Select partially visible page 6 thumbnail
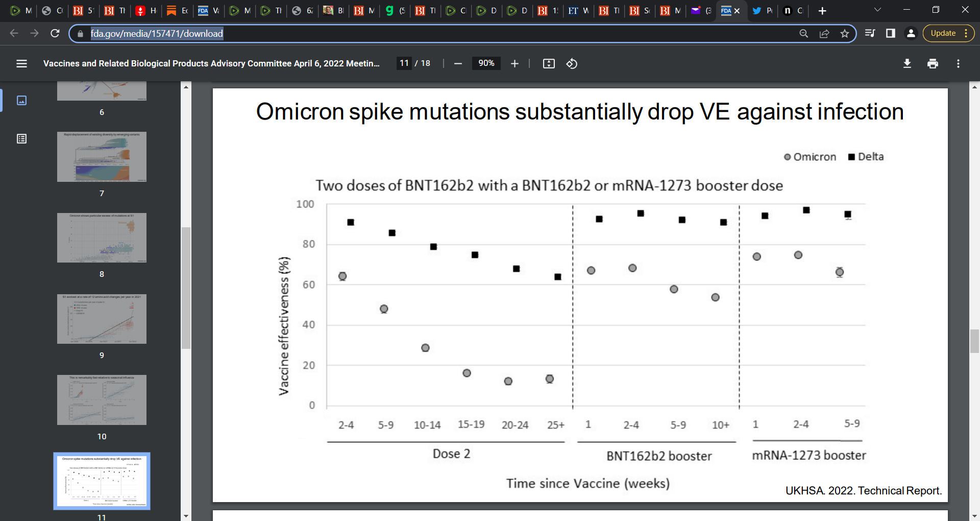The height and width of the screenshot is (521, 980). click(x=102, y=91)
